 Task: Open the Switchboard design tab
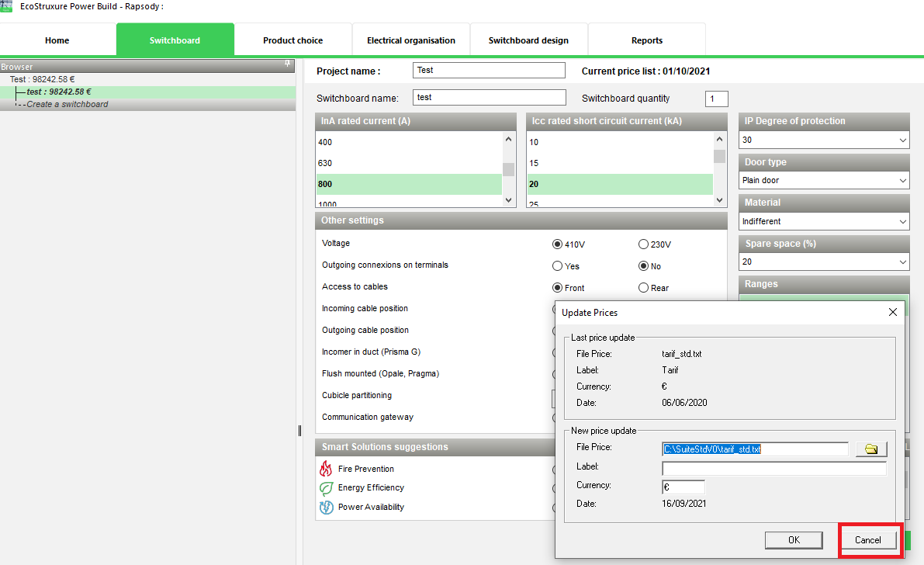(528, 40)
